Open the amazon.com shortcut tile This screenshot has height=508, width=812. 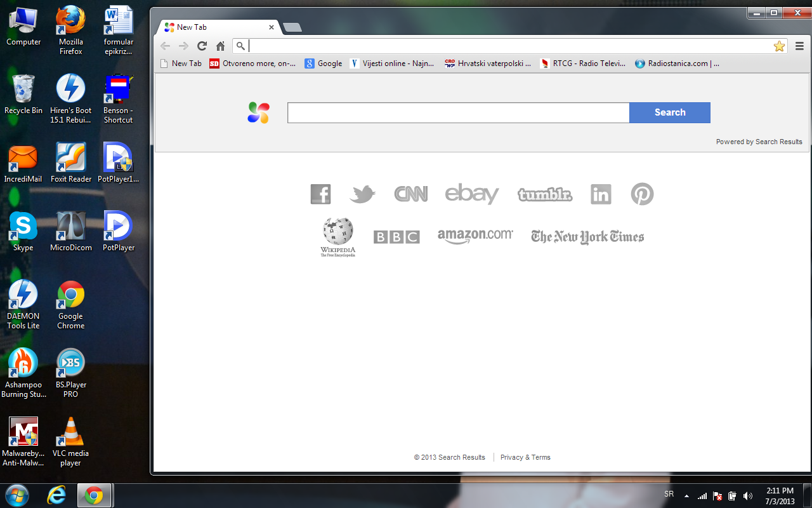point(475,236)
